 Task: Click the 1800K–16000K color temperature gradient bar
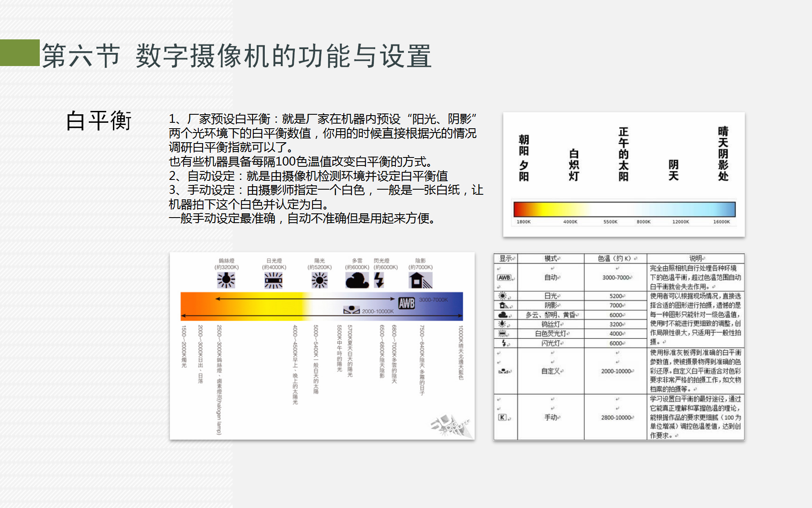[624, 210]
